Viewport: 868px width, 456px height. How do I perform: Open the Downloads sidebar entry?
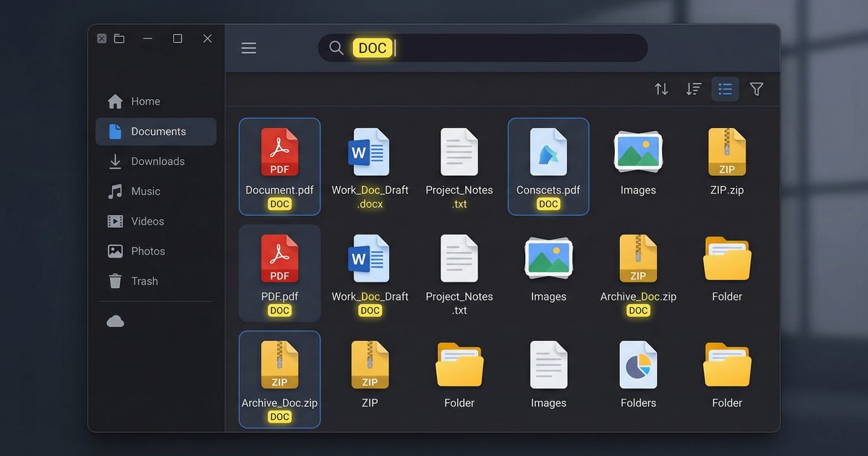(156, 161)
